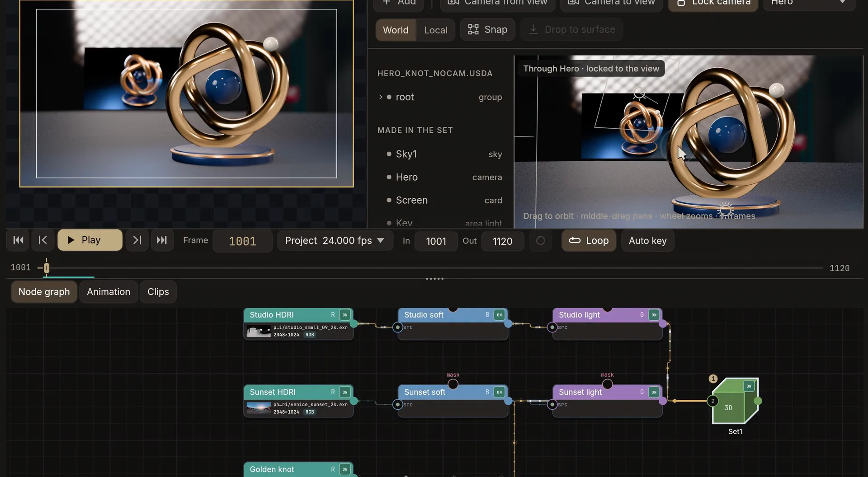Open the Node graph tab

pyautogui.click(x=44, y=292)
